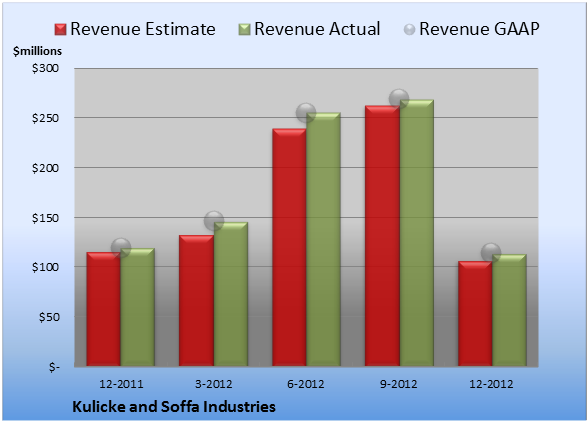Select the green actual bar for 3-2012
588x422 pixels.
pyautogui.click(x=231, y=294)
